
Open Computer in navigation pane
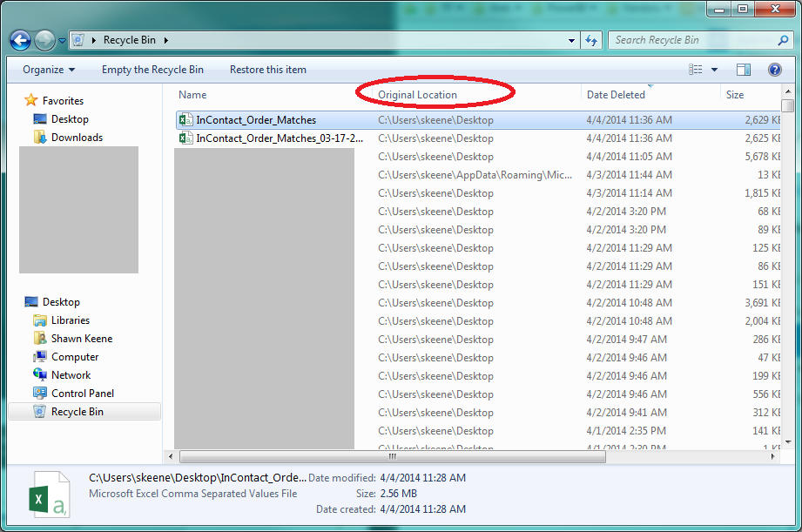[x=75, y=357]
